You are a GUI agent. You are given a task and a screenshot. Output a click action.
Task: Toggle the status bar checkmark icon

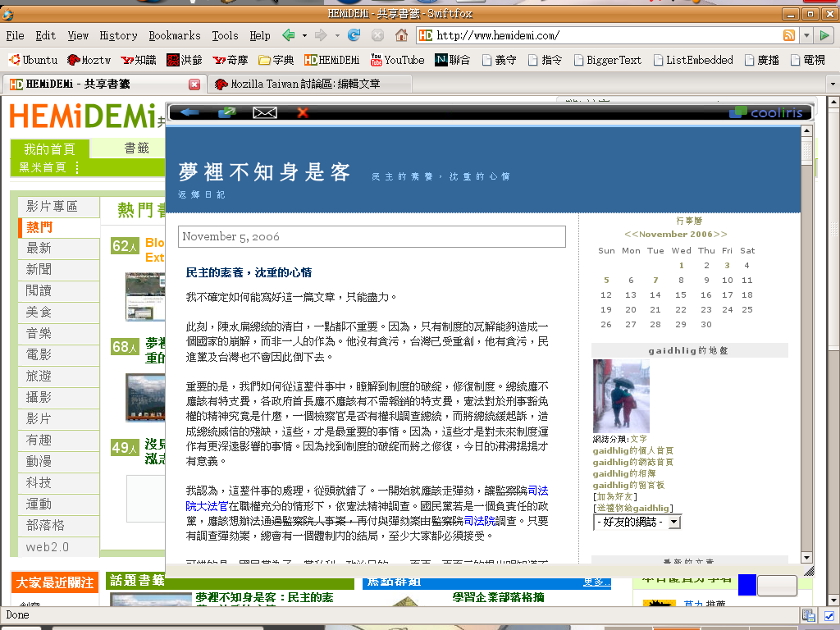tap(829, 615)
